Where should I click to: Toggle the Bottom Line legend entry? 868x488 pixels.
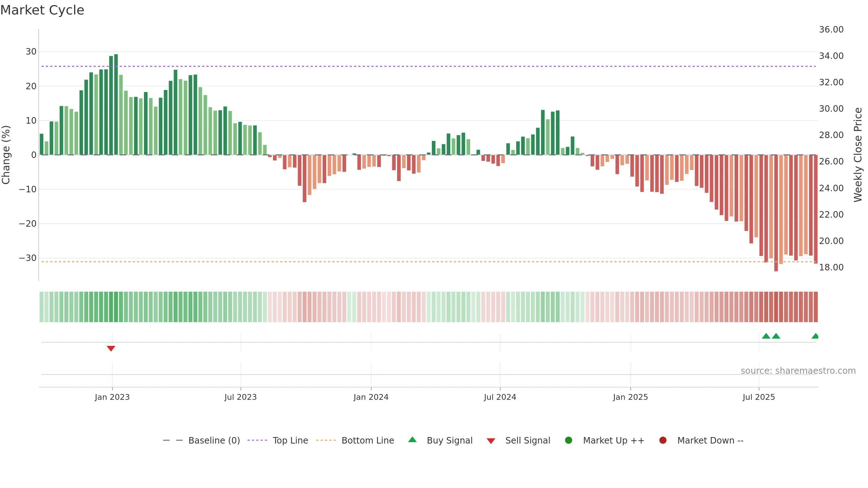[x=355, y=440]
